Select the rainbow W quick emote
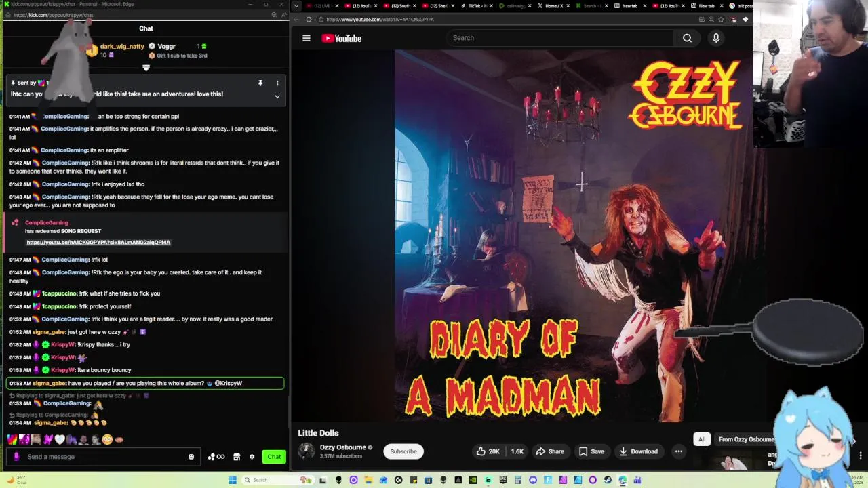The width and height of the screenshot is (868, 488). [12, 440]
